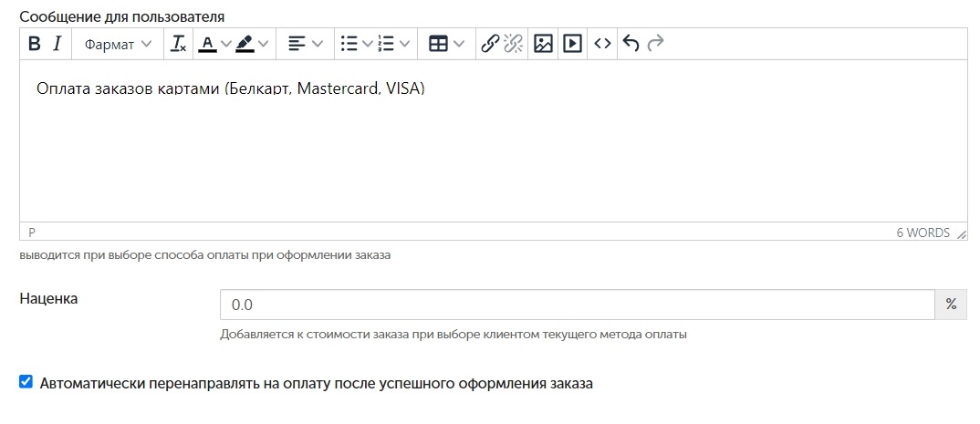
Task: Open the Фармат paragraph format dropdown
Action: pos(118,44)
